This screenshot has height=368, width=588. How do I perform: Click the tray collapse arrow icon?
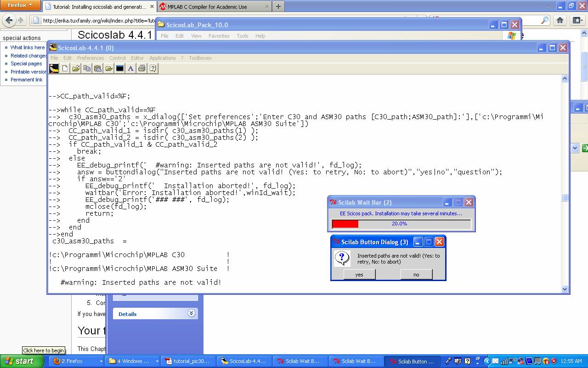coord(487,361)
